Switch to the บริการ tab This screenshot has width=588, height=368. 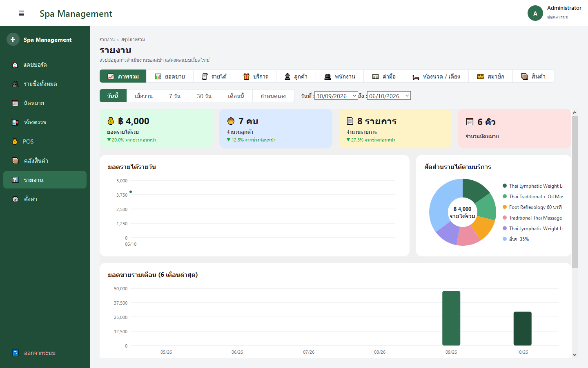tap(256, 76)
